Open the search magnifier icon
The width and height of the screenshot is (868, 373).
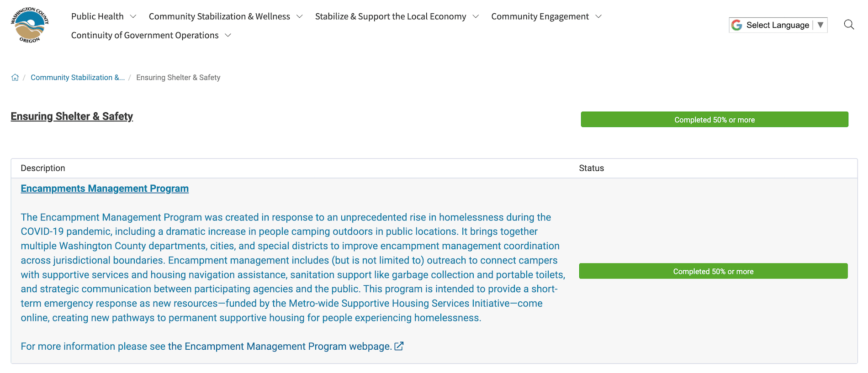(849, 25)
